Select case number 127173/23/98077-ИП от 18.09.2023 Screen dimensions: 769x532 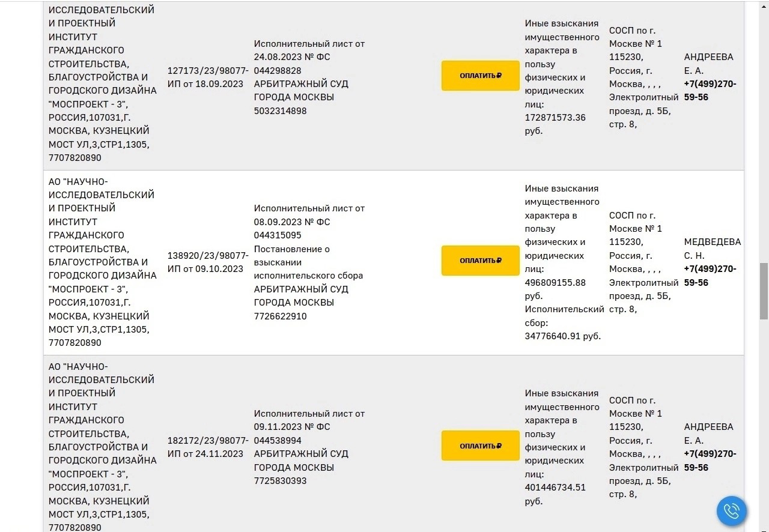point(207,77)
